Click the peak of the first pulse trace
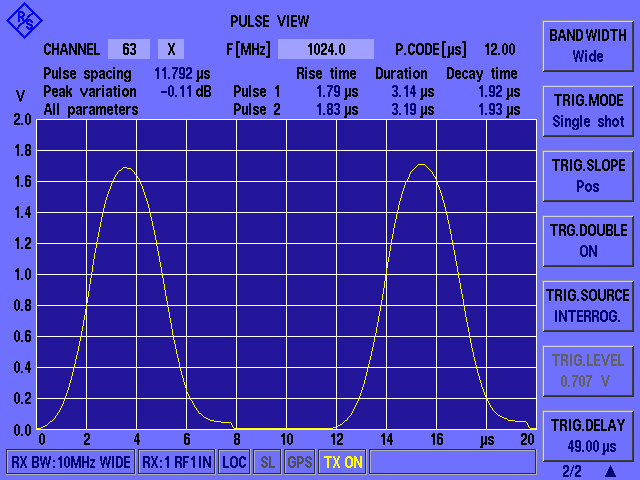The height and width of the screenshot is (480, 640). [x=124, y=168]
